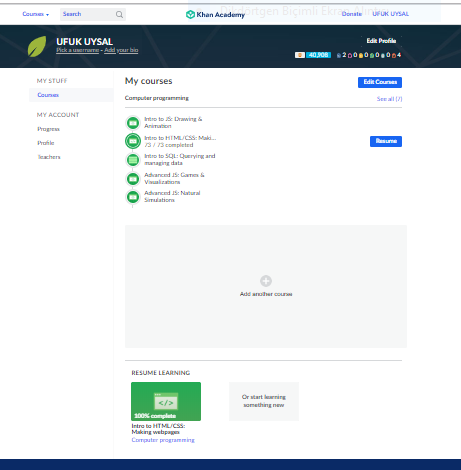Click the Edit Profile button
This screenshot has height=470, width=461.
(381, 41)
